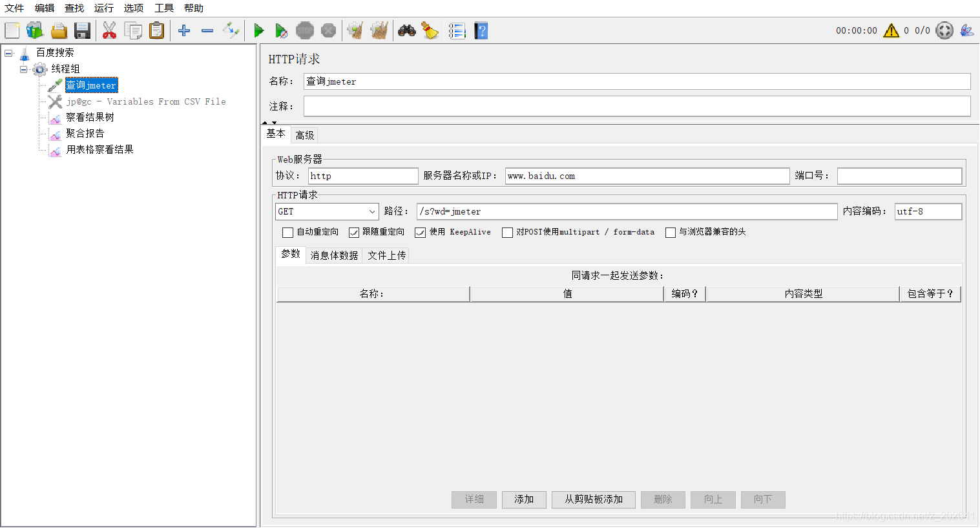
Task: Click the 名称 input field
Action: click(x=637, y=81)
